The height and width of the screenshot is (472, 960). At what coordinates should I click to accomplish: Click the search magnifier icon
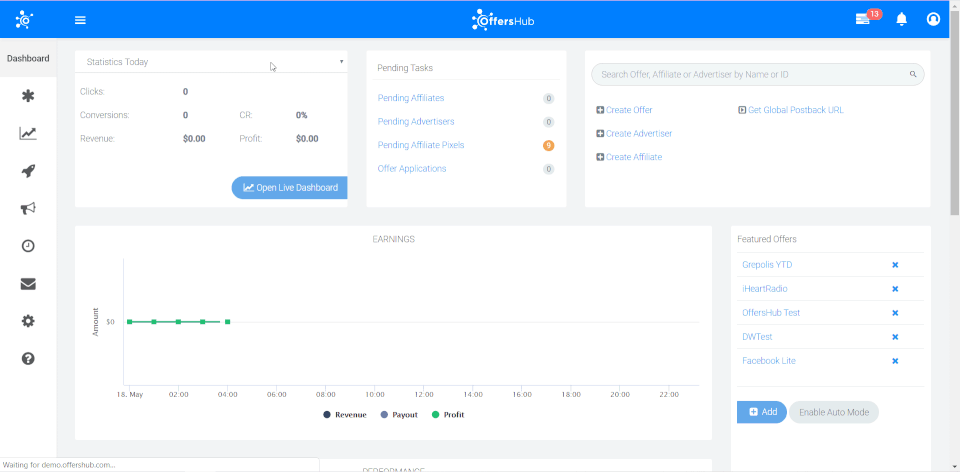(913, 74)
